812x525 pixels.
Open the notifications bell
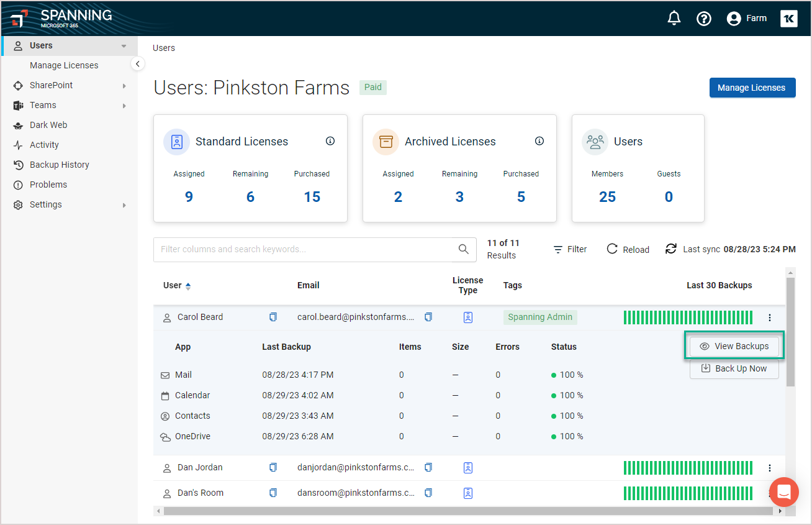[x=674, y=19]
